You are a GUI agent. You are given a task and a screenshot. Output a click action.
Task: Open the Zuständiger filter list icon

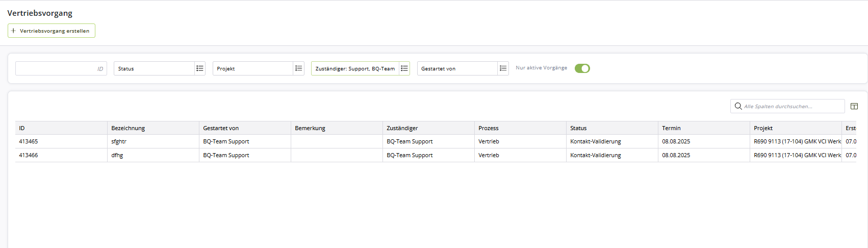(x=404, y=68)
